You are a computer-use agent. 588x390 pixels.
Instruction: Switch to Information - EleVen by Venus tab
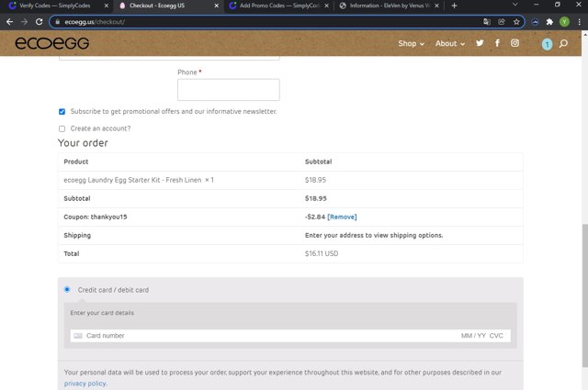point(389,6)
